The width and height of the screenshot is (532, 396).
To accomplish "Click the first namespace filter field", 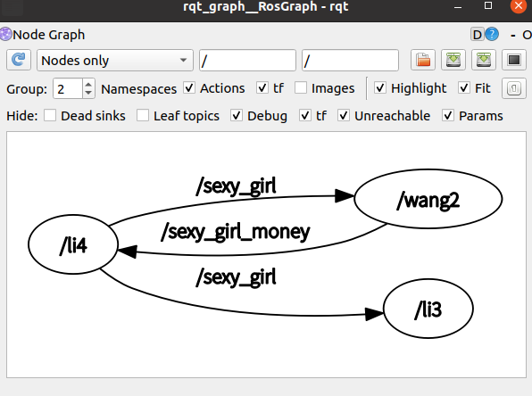I will coord(247,61).
